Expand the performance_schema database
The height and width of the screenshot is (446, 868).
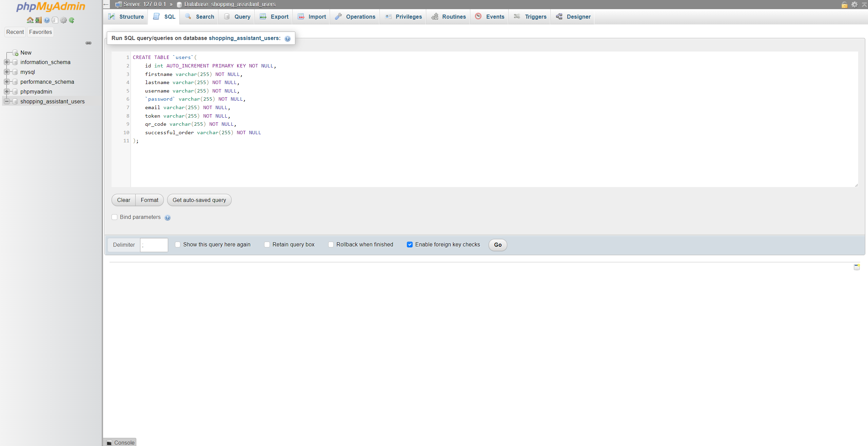[7, 82]
